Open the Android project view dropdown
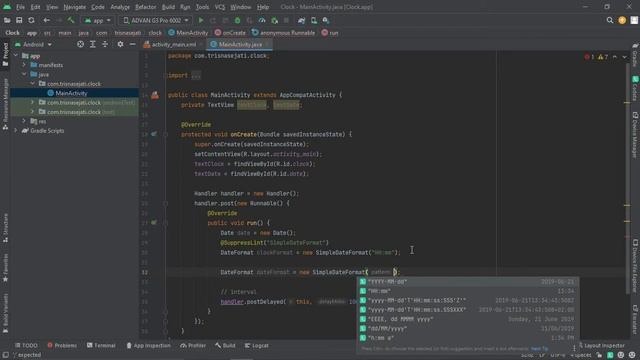 33,44
